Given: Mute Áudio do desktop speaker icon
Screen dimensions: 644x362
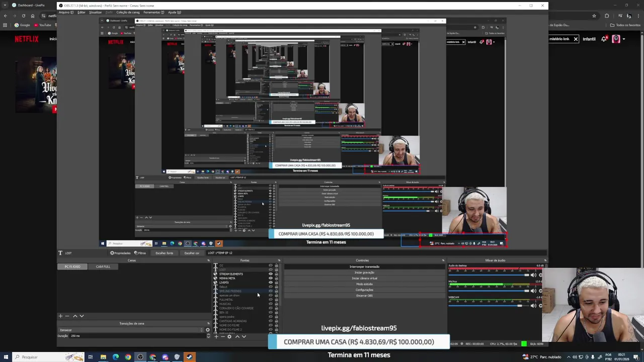Looking at the screenshot, I should click(x=533, y=275).
